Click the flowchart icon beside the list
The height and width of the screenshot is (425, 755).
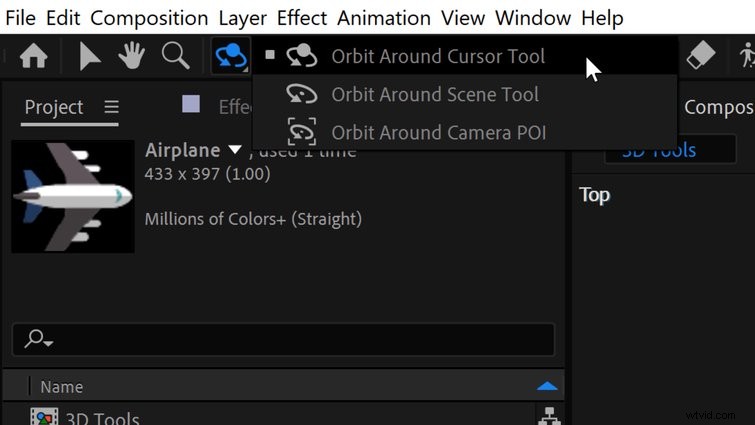tap(549, 416)
